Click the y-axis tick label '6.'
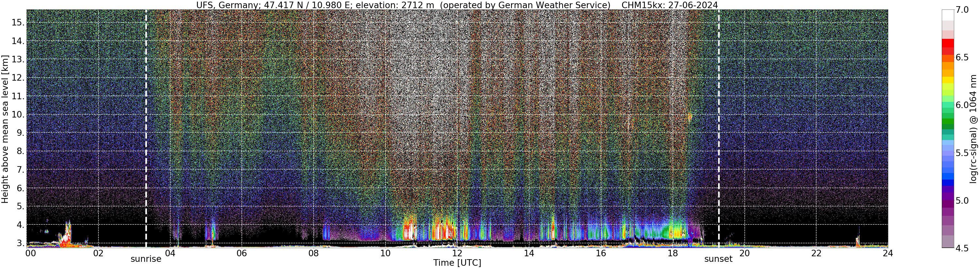The width and height of the screenshot is (980, 269). click(x=20, y=188)
